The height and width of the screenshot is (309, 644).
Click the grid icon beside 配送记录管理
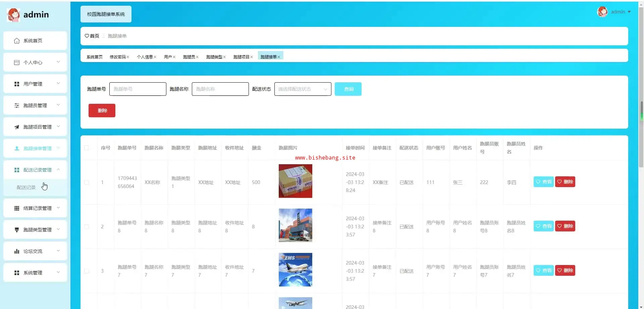[17, 170]
